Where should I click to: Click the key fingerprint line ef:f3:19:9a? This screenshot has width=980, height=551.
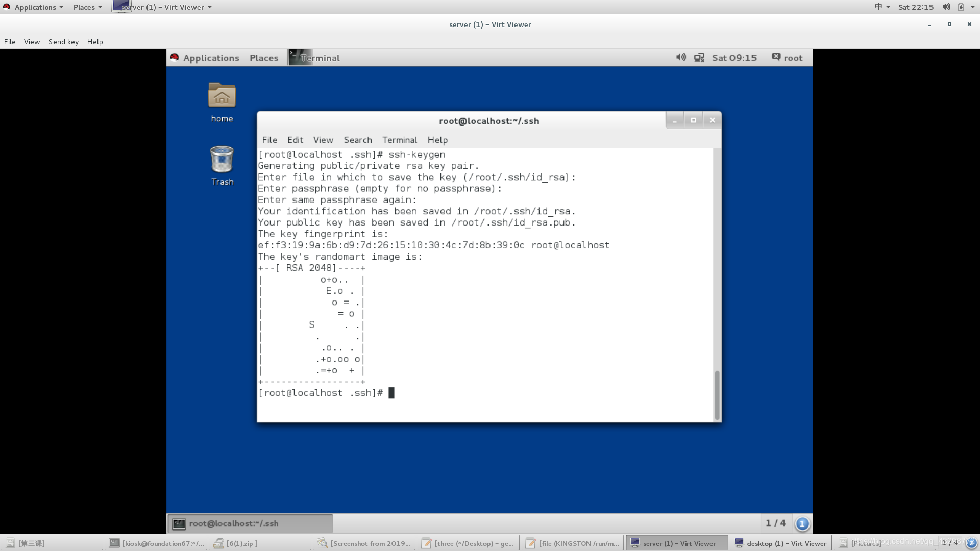[x=433, y=245]
